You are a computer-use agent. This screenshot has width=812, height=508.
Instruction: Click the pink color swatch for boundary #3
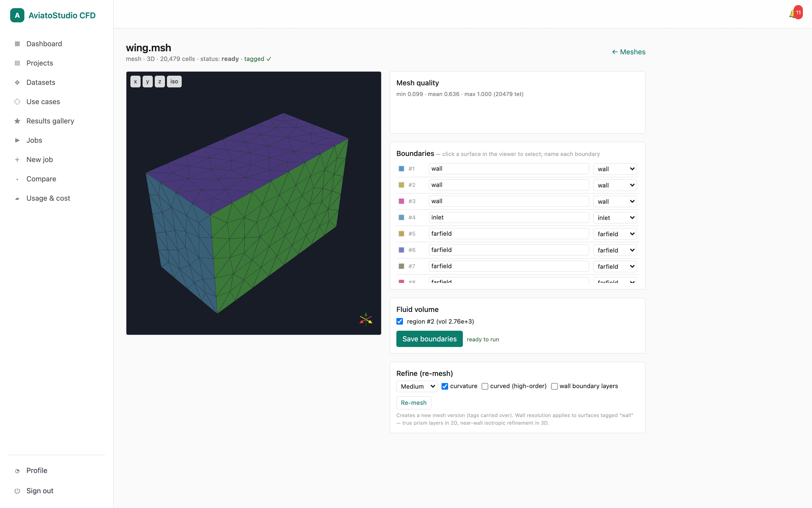point(401,201)
